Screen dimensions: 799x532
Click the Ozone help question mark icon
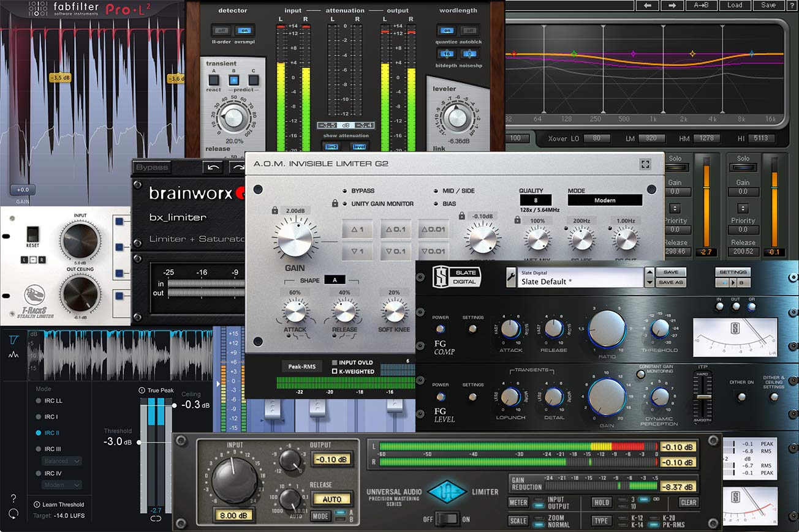coord(13,498)
